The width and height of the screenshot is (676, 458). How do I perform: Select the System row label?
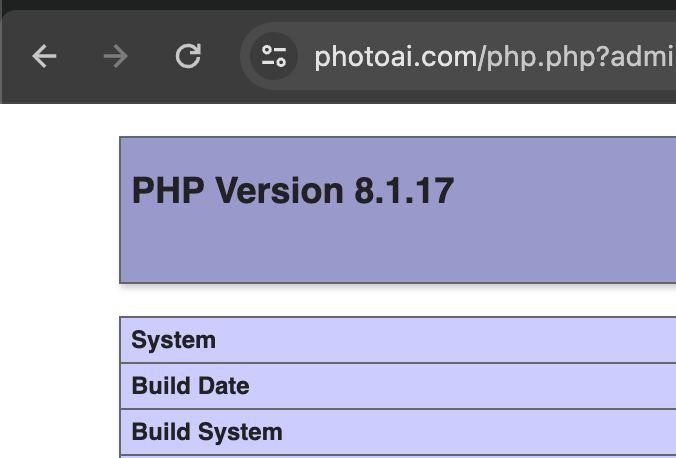click(173, 340)
